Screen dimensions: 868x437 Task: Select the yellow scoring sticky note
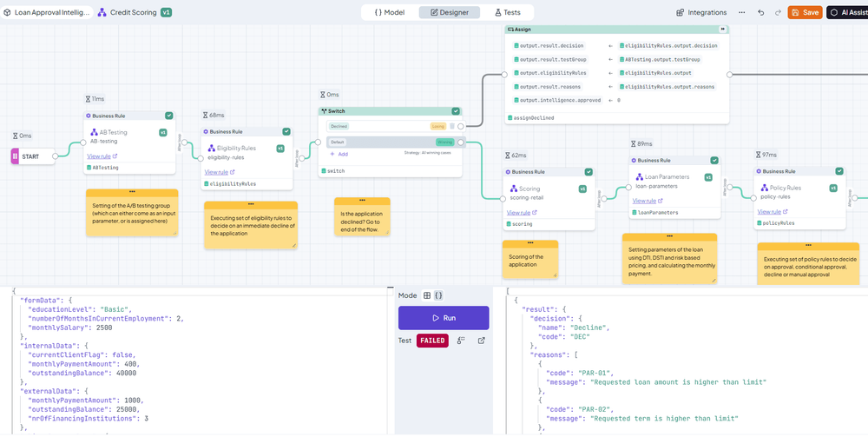point(529,259)
